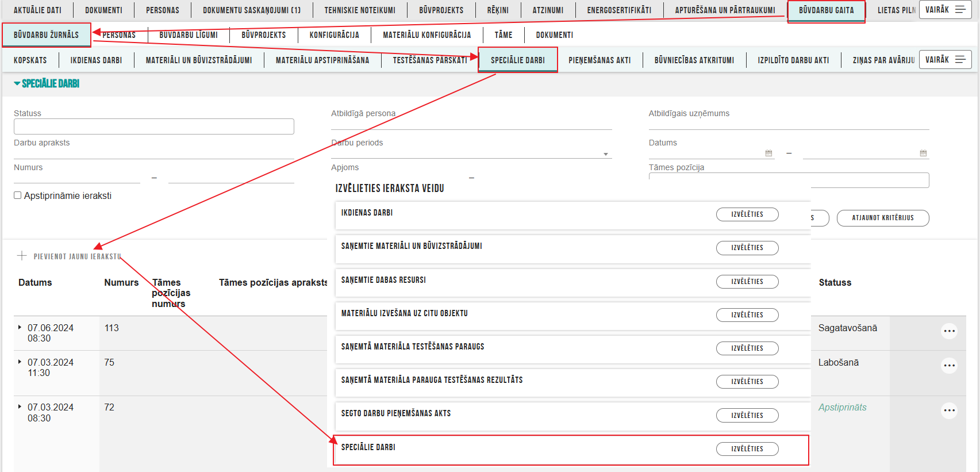Screen dimensions: 980x472
Task: Open the Tāme tab
Action: [504, 35]
